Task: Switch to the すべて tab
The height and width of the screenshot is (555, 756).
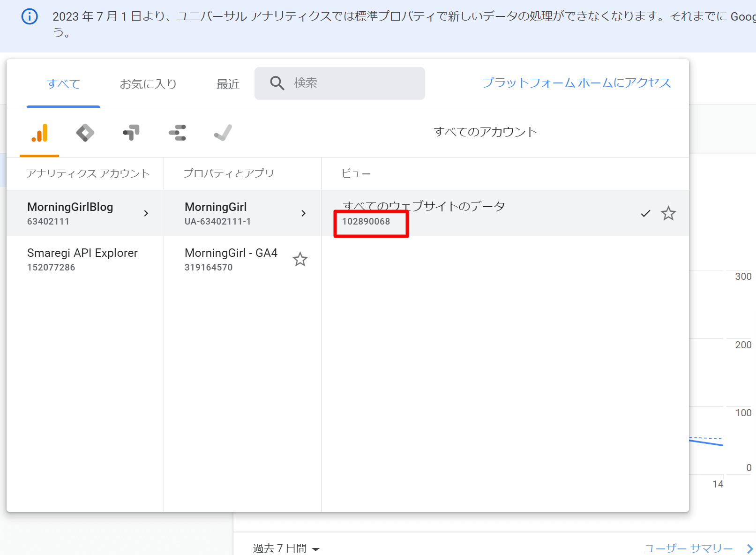Action: coord(63,84)
